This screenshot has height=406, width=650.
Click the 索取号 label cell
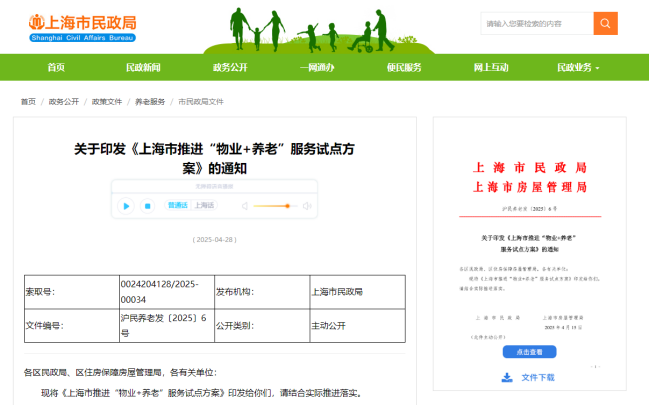tap(72, 292)
